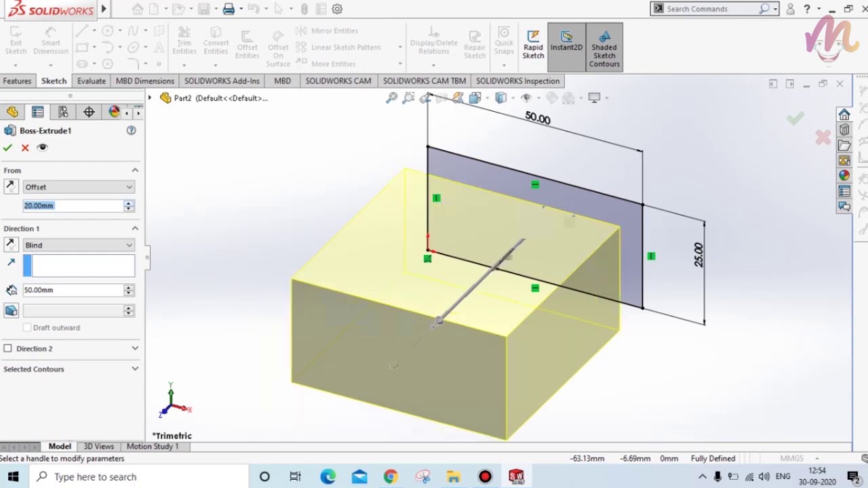
Task: Click Zoom to Area icon
Action: point(408,98)
